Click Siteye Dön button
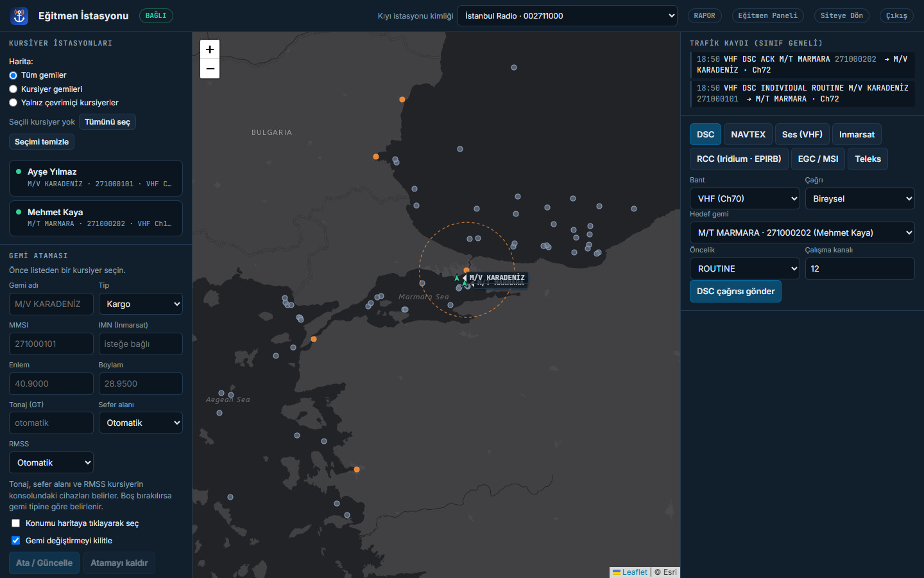924x578 pixels. tap(841, 16)
